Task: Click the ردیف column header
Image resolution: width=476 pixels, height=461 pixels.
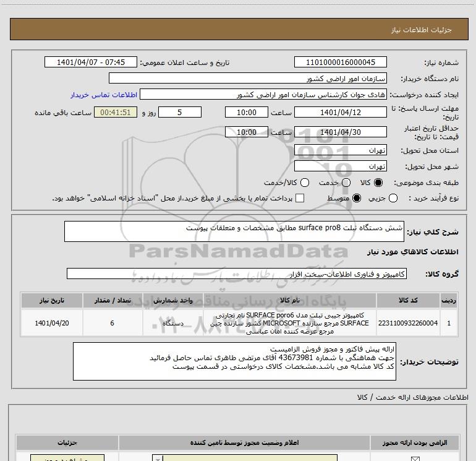Action: coord(449,300)
